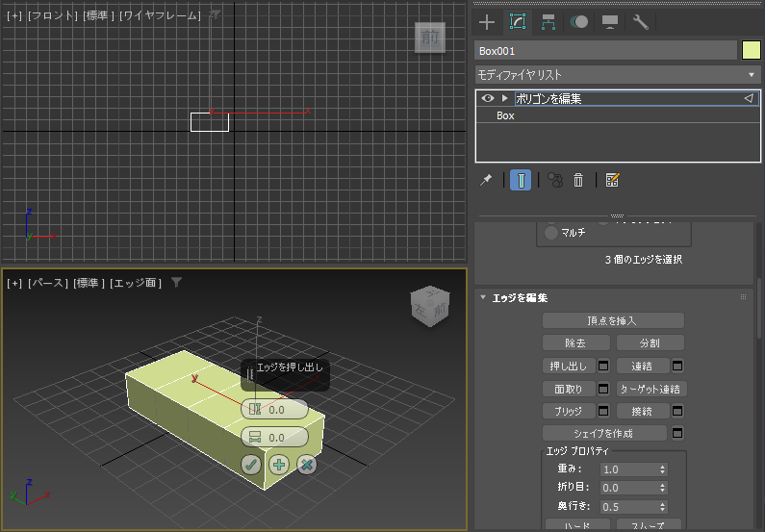
Task: Open the Utilities wrench tab
Action: pos(640,22)
